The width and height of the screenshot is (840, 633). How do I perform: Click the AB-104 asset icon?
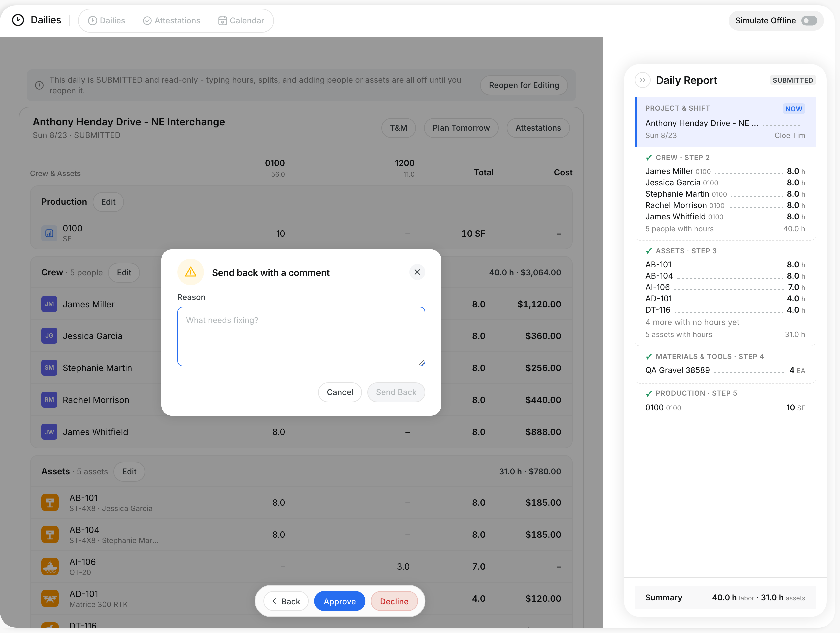[x=50, y=534]
